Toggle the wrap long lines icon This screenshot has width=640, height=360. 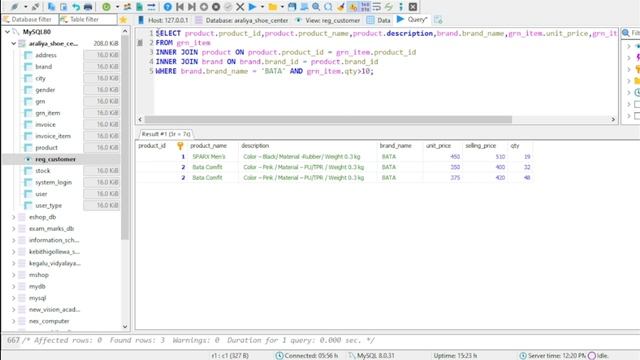377,7
